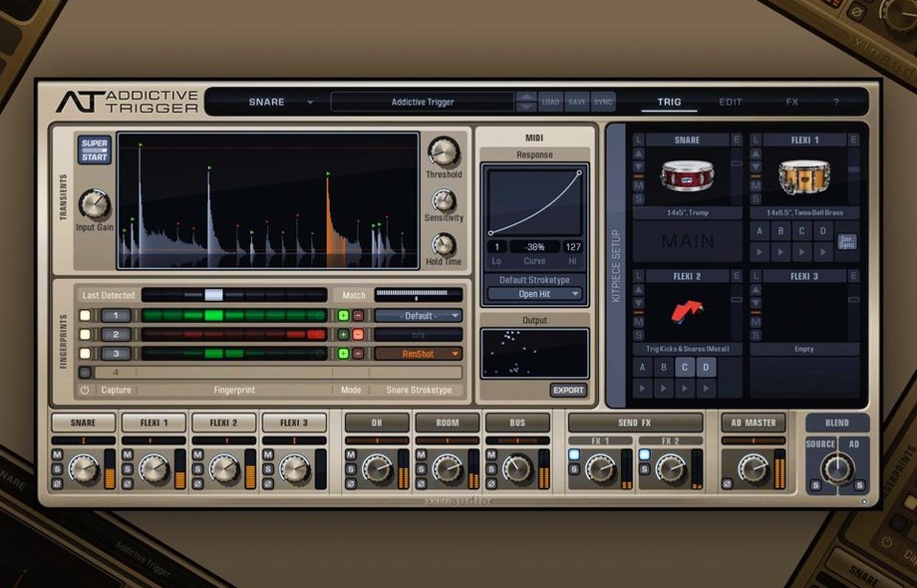Click the SAVE preset button

tap(576, 102)
